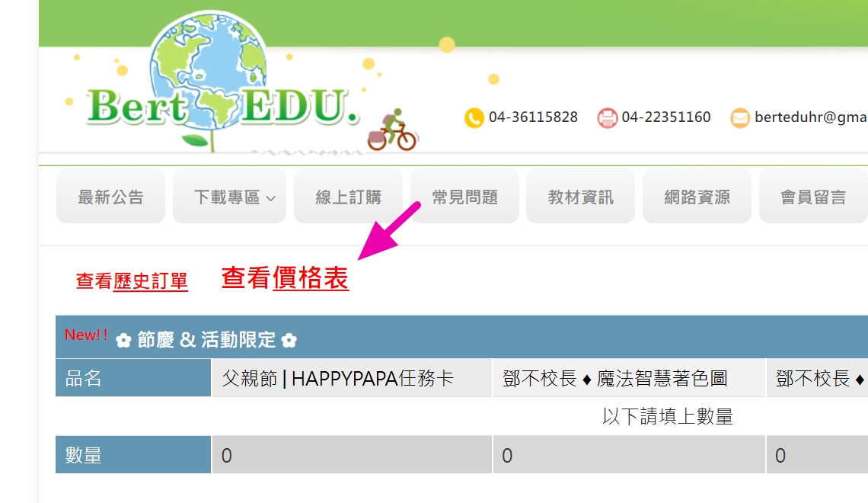Open the 查看價格表 link
Image resolution: width=868 pixels, height=503 pixels.
(x=285, y=278)
